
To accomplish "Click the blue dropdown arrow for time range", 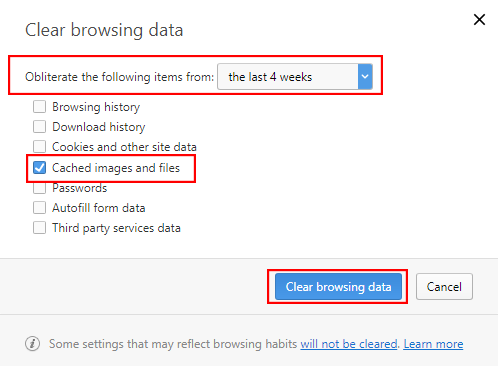I will coord(365,77).
